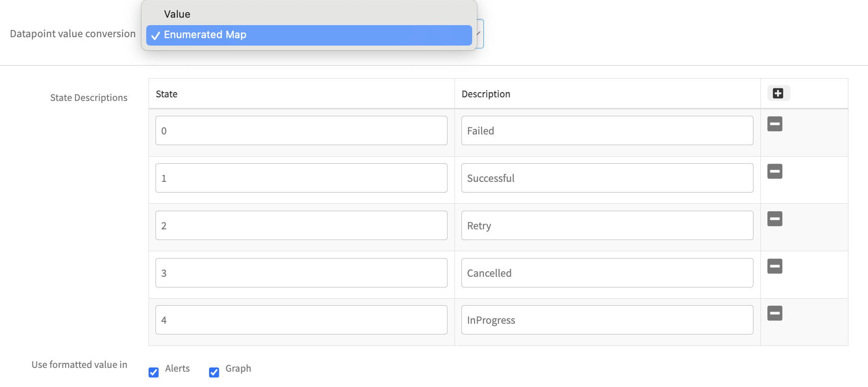Delete the Retry state row
This screenshot has height=387, width=868.
774,219
